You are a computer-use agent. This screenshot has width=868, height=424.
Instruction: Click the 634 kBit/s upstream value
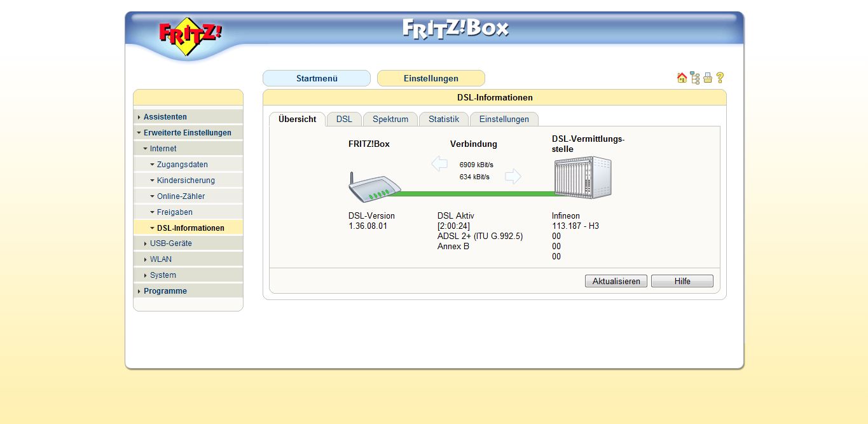[474, 177]
